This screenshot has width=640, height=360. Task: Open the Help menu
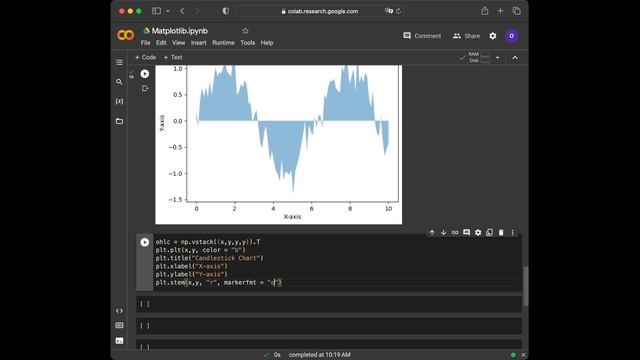tap(267, 43)
